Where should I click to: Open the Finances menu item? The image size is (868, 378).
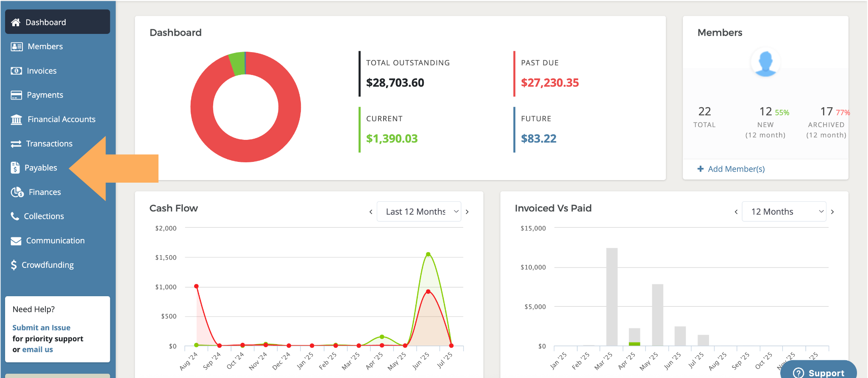pos(45,192)
